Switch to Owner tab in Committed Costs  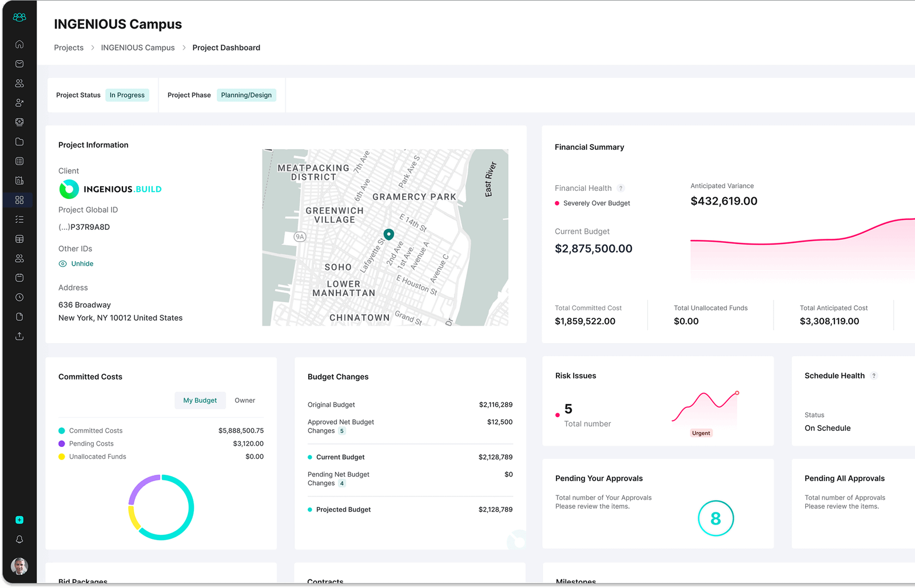pyautogui.click(x=245, y=401)
